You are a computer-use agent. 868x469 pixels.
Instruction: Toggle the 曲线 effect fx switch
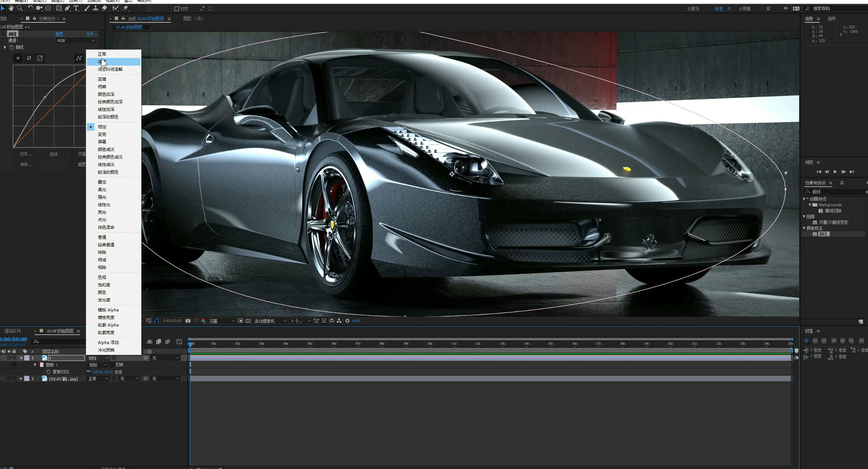[x=4, y=34]
